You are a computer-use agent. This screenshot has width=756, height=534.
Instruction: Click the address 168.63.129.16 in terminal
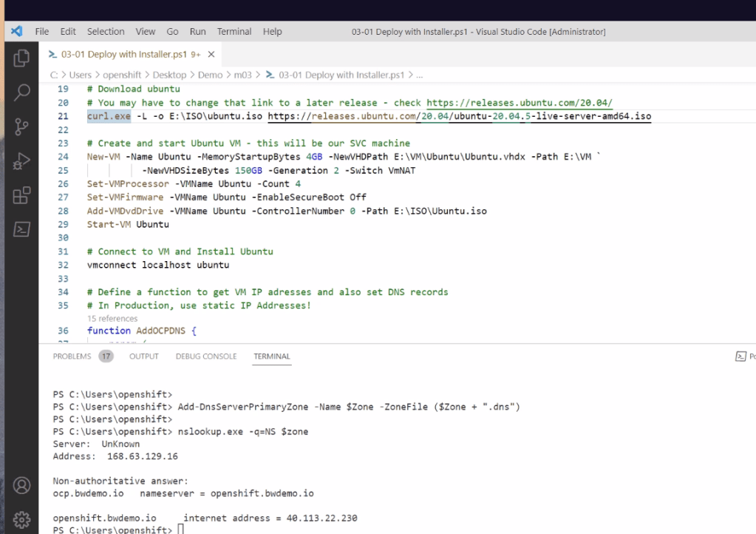[x=143, y=456]
